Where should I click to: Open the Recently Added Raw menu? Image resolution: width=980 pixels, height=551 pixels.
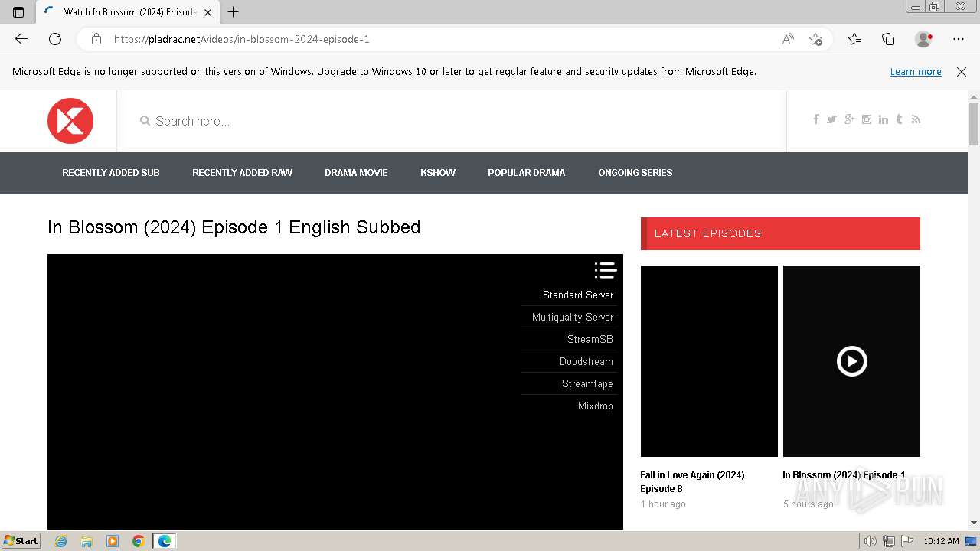coord(242,173)
